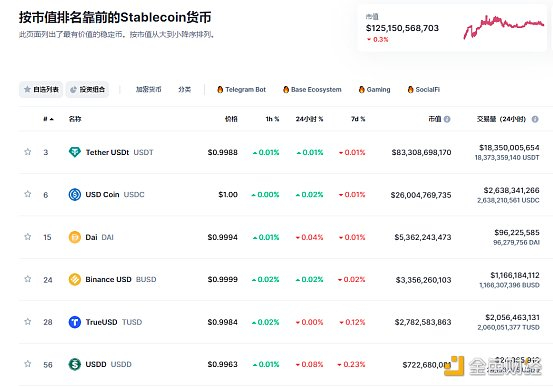Click the pie icon in 投资组合 button
The width and height of the screenshot is (553, 387).
click(73, 90)
